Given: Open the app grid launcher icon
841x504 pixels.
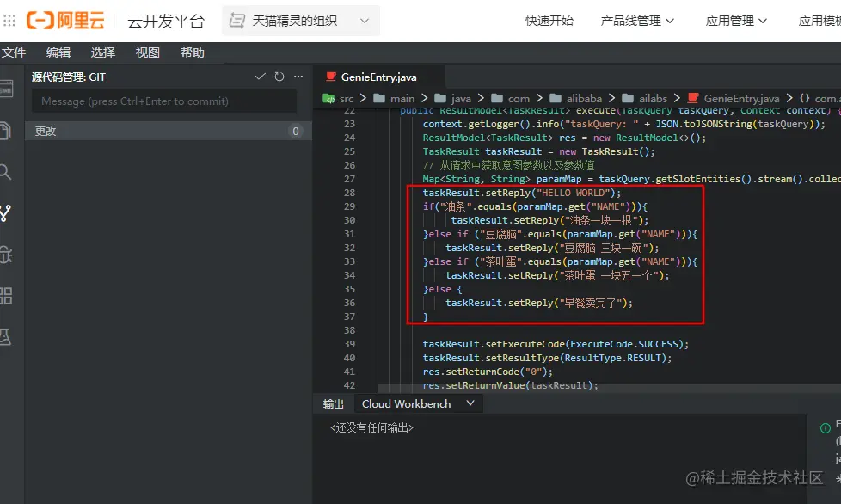Looking at the screenshot, I should 9,21.
